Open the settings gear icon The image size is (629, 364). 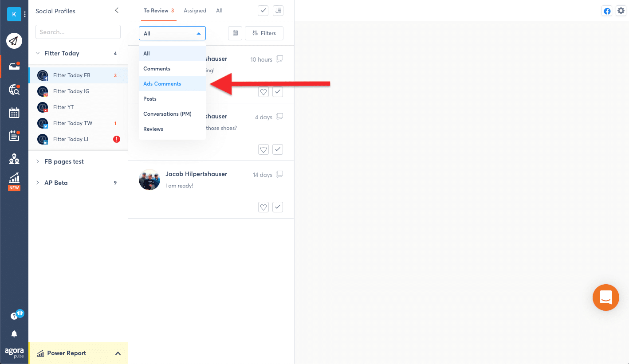tap(621, 11)
